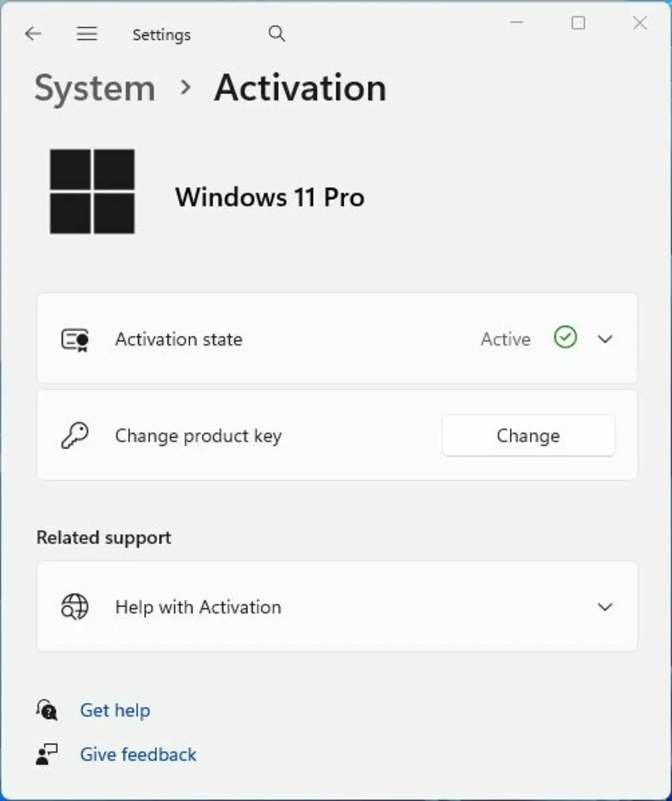Open the Get help link
This screenshot has height=801, width=672.
click(115, 710)
